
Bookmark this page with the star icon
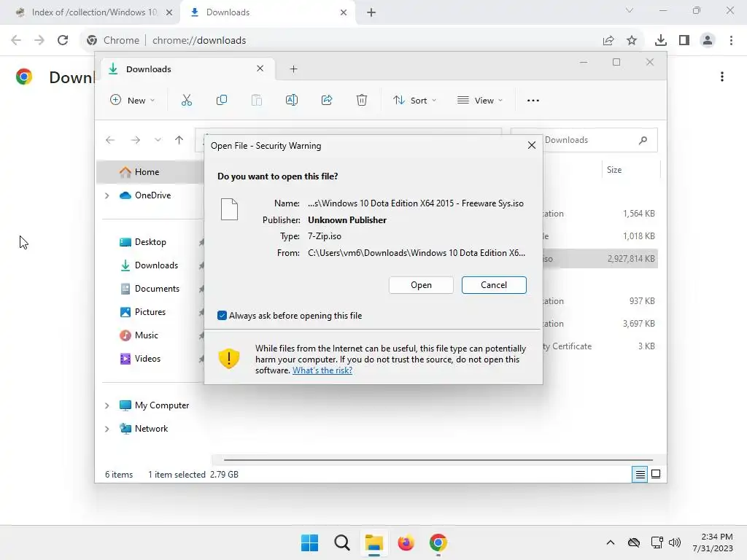point(632,41)
